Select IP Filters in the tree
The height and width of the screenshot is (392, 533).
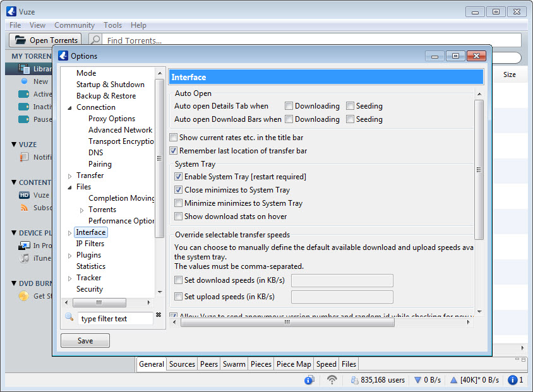click(x=90, y=244)
